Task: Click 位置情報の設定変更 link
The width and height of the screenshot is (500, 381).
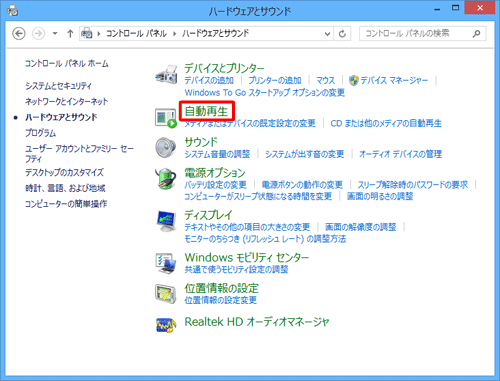Action: tap(221, 300)
